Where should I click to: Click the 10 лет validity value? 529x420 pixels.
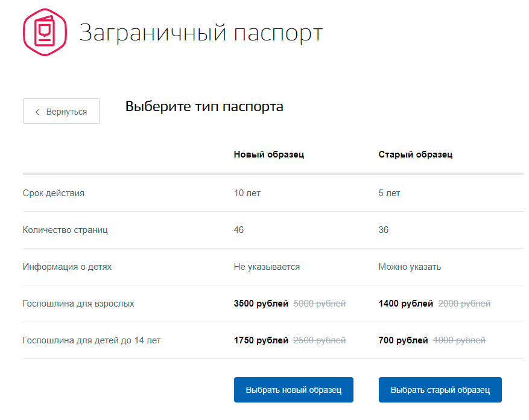click(x=247, y=194)
